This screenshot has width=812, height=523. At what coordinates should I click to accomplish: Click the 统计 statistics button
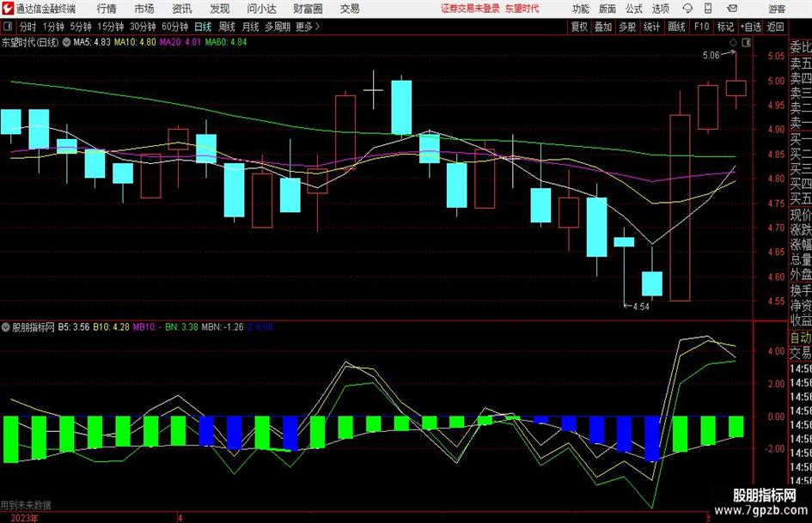pos(651,27)
